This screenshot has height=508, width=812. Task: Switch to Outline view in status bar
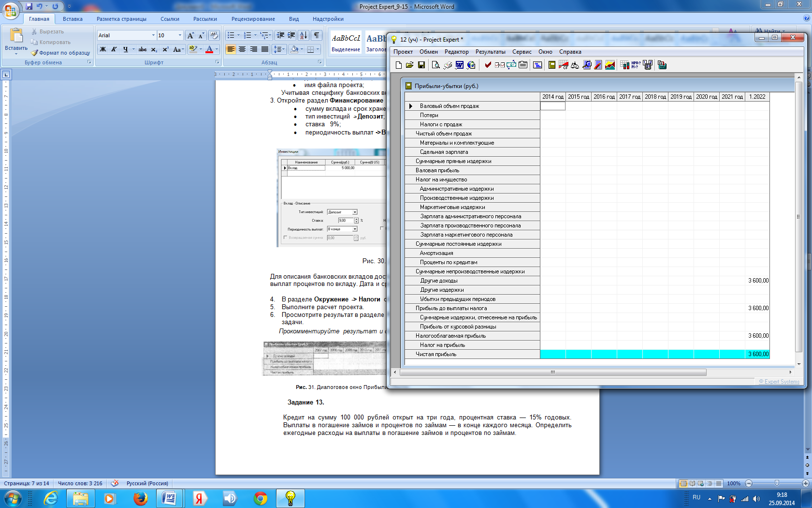710,483
